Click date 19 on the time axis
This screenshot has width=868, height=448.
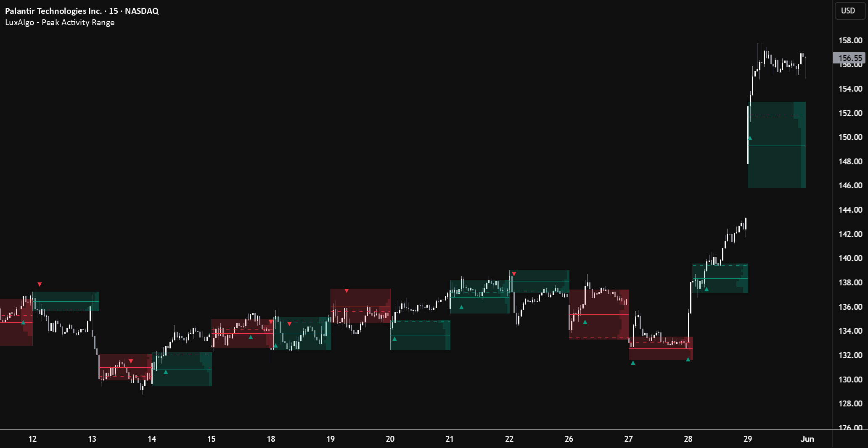(x=331, y=439)
